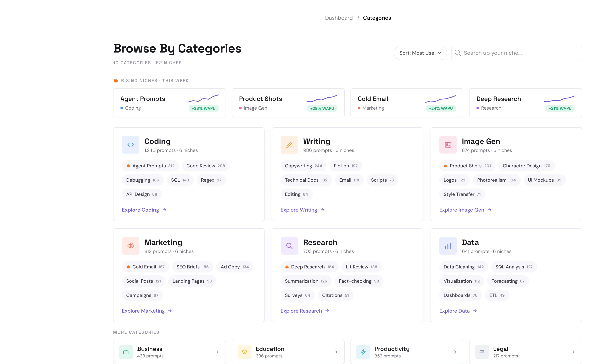Select the Landing Pages niche chip
The width and height of the screenshot is (590, 364).
192,281
